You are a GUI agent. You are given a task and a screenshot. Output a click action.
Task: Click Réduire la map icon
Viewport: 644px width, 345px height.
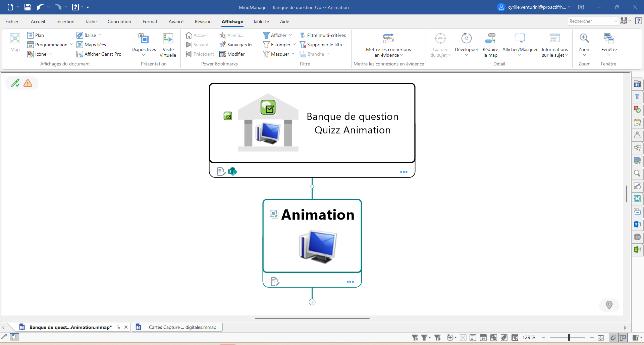(x=490, y=39)
